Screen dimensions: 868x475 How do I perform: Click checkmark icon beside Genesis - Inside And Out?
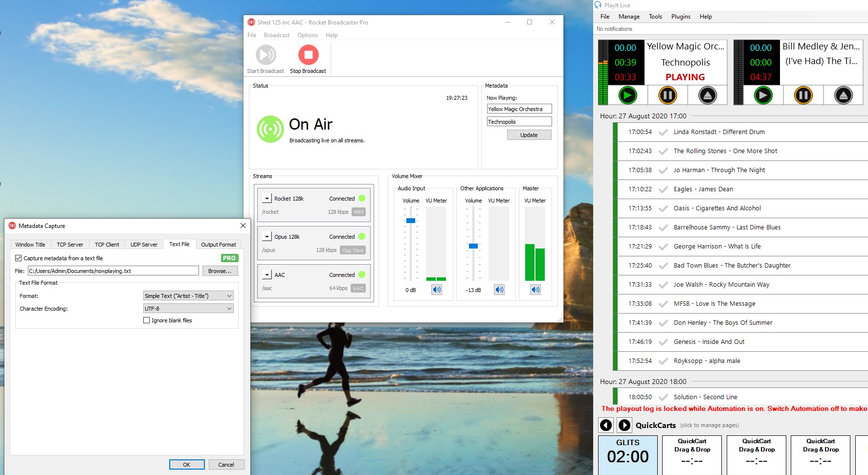pos(663,342)
